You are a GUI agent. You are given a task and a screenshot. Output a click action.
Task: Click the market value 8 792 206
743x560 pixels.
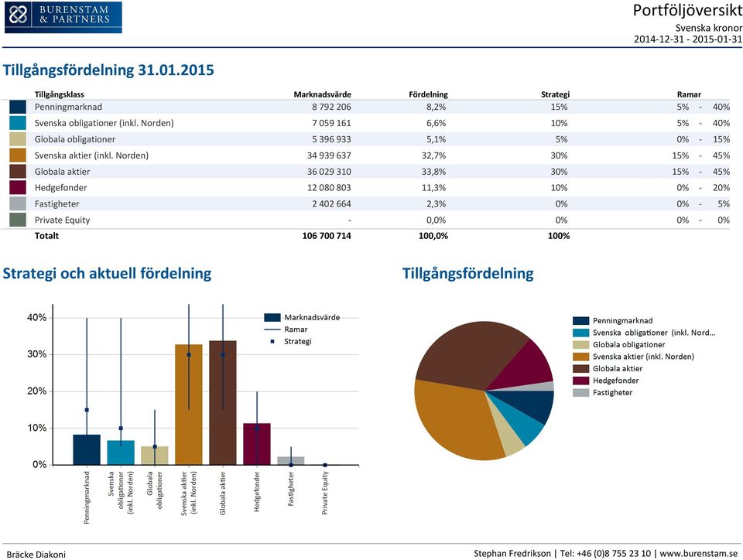[331, 107]
